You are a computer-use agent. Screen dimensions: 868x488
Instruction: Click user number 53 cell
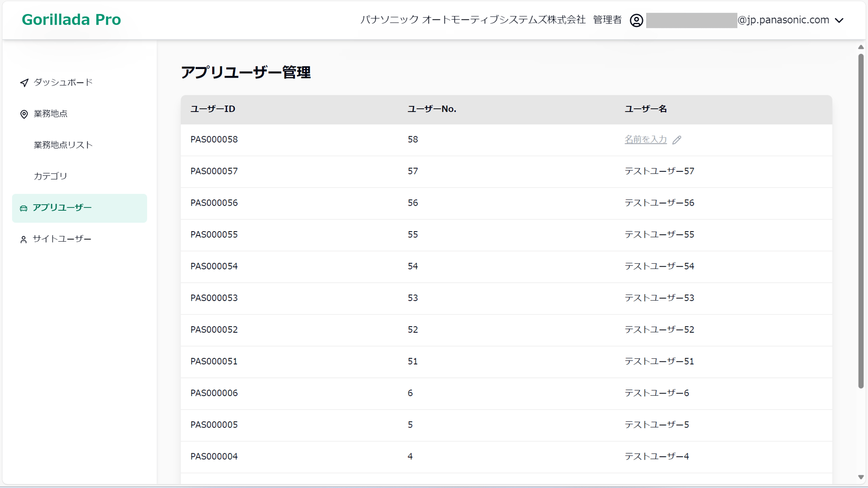(413, 298)
